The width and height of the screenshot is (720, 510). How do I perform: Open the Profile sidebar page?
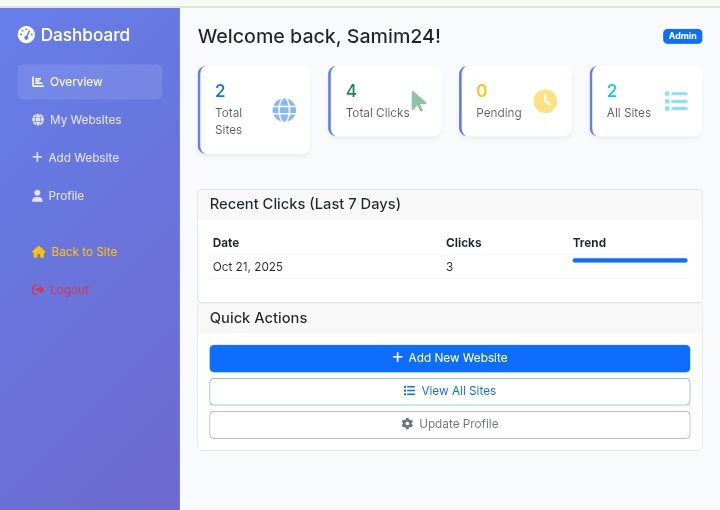(90, 196)
